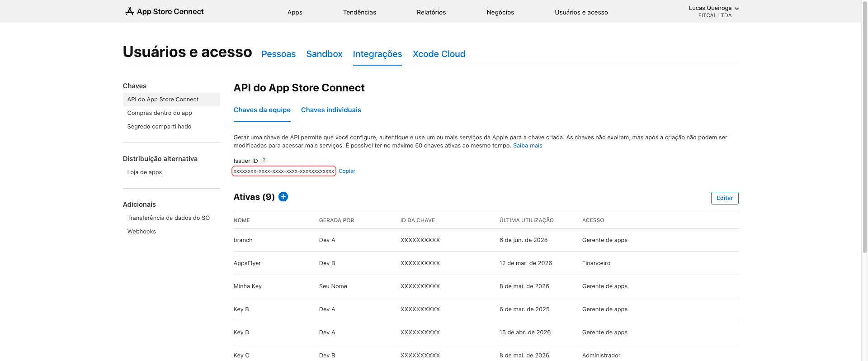Screen dimensions: 868x361
Task: Open the Xcode Cloud tab
Action: pos(439,54)
